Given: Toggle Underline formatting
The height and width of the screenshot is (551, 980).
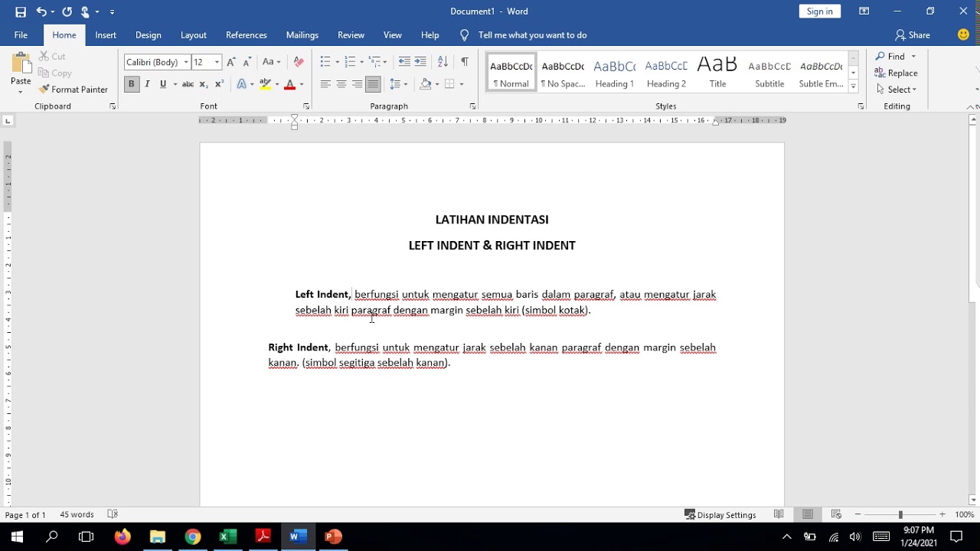Looking at the screenshot, I should (x=162, y=84).
